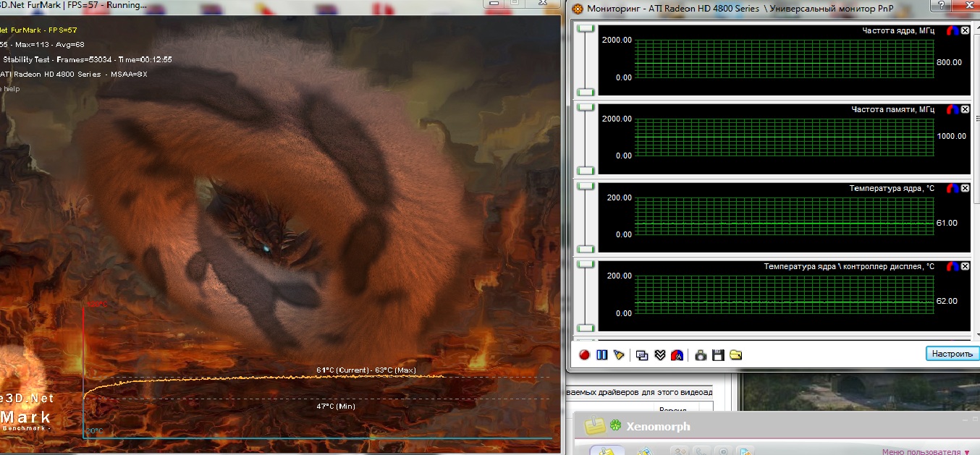Capture a screenshot with the camera icon
Screen dimensions: 980x455
pos(700,355)
